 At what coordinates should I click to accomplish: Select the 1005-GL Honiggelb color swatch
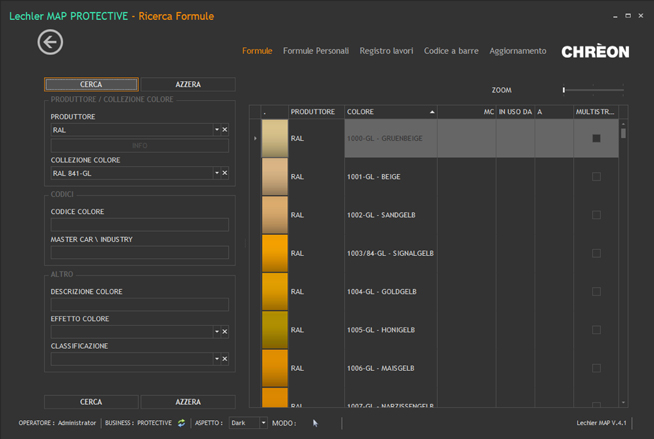tap(274, 330)
